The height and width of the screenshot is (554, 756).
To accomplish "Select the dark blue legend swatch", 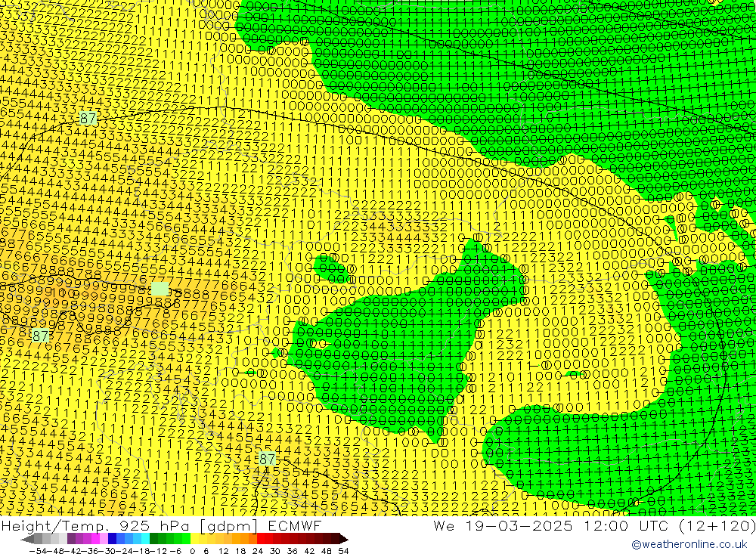I will (x=113, y=539).
